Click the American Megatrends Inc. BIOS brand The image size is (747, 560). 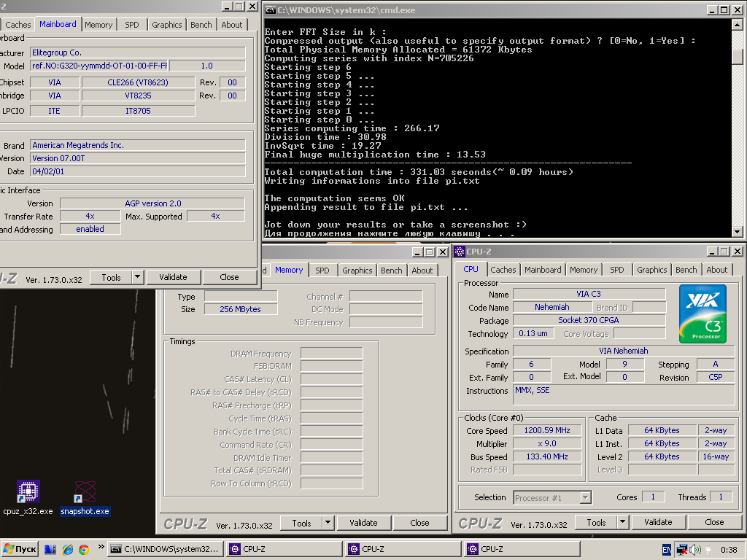pyautogui.click(x=138, y=145)
